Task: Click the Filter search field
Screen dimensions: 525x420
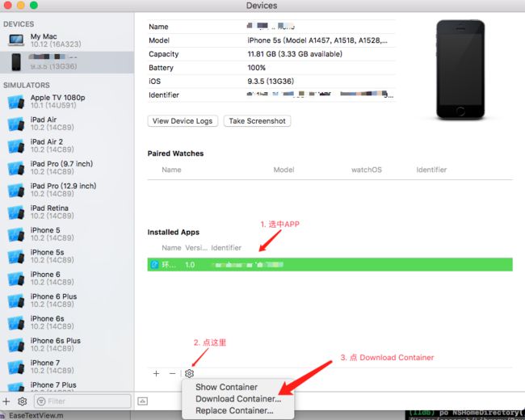Action: (x=82, y=401)
